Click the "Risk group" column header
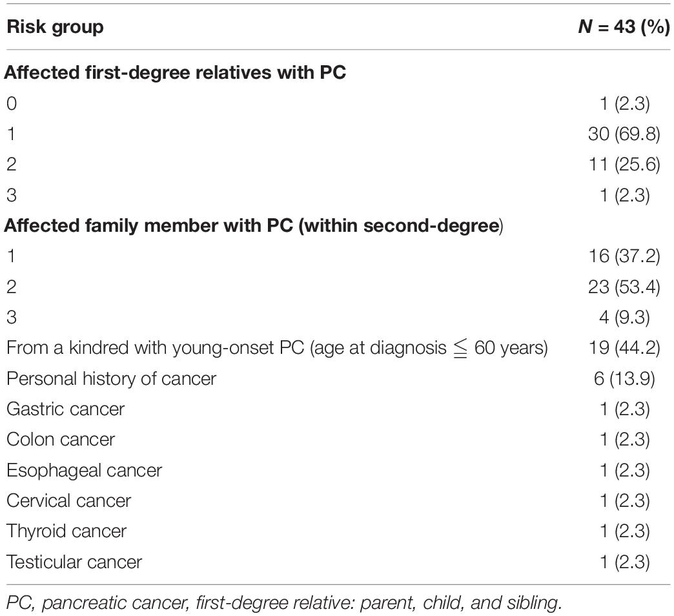The image size is (674, 616). click(55, 27)
